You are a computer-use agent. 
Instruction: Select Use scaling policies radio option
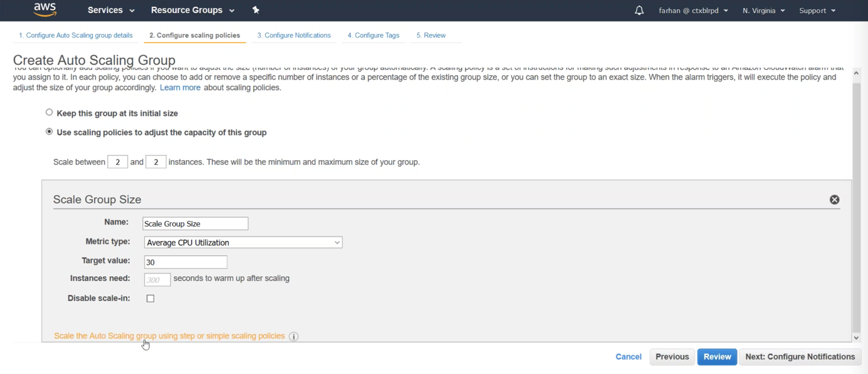(x=50, y=132)
